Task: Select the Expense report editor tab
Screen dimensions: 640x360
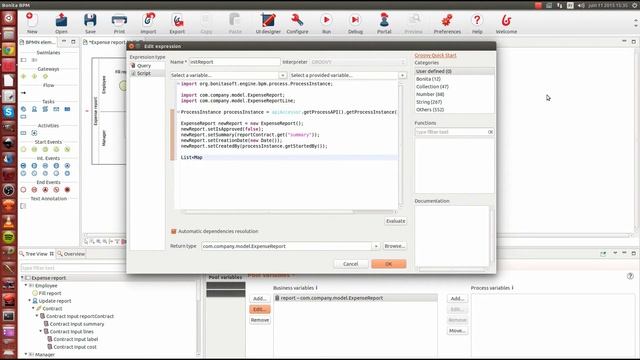Action: coord(107,42)
